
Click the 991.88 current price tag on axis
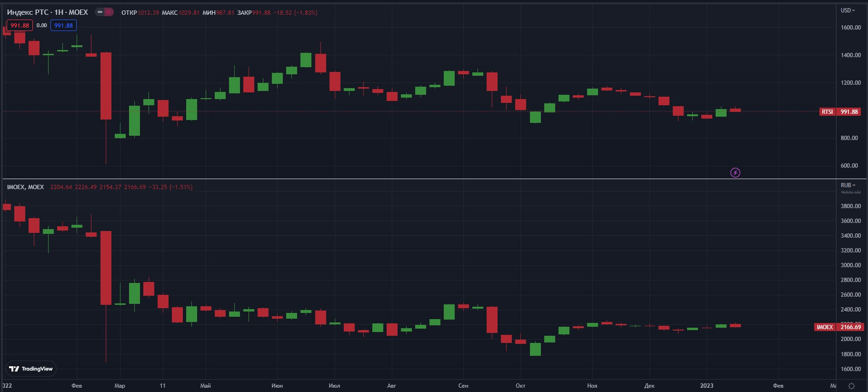click(849, 111)
